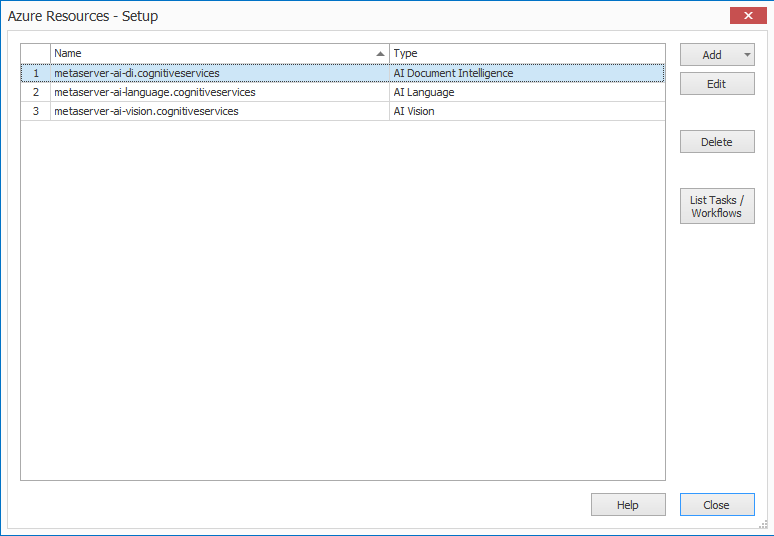
Task: Click the Name column sort arrow
Action: 380,54
